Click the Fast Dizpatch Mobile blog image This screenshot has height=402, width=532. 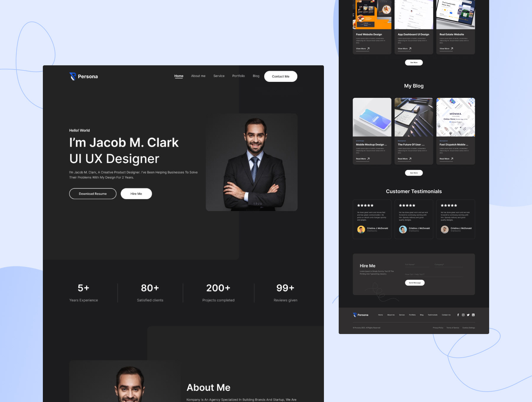point(456,117)
